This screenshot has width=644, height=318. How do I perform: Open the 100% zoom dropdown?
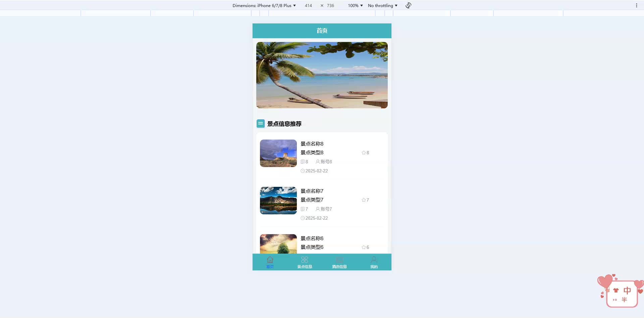tap(355, 5)
